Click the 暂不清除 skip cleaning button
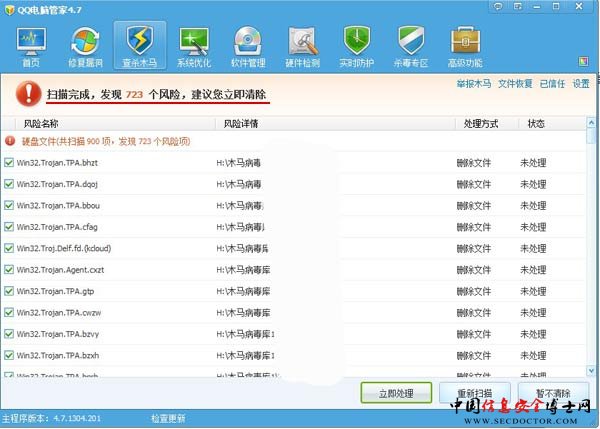The image size is (600, 429). point(553,393)
